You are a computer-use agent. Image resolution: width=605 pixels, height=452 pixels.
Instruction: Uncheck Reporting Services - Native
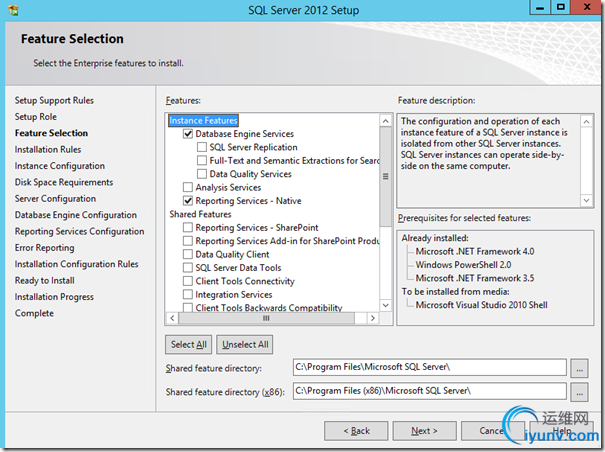click(188, 201)
